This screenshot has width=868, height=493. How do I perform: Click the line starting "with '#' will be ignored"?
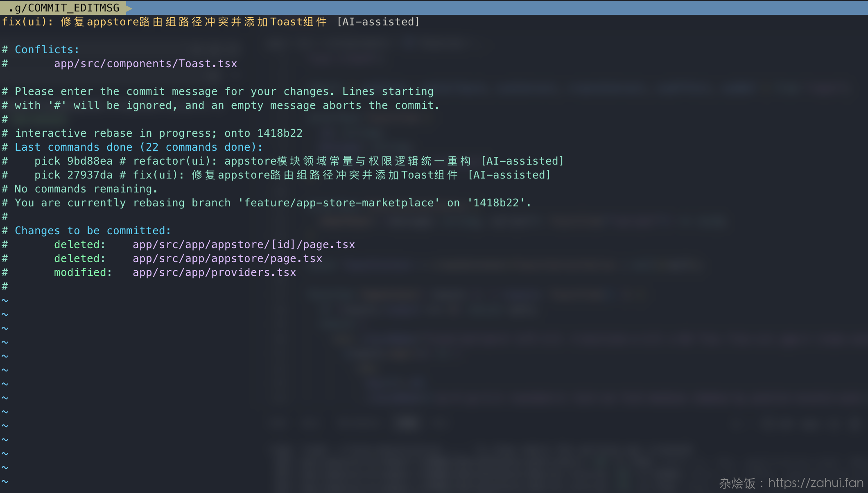tap(220, 105)
